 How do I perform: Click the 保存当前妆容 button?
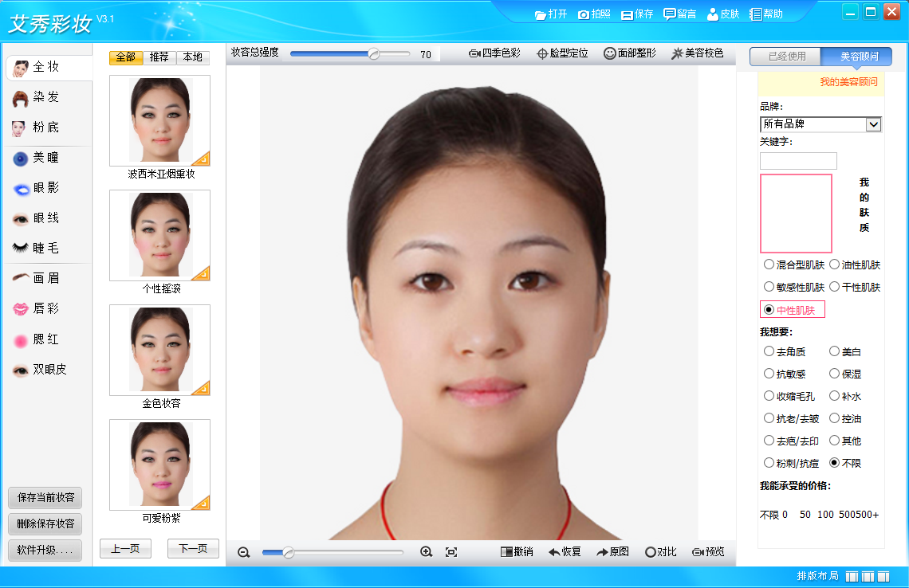[45, 498]
